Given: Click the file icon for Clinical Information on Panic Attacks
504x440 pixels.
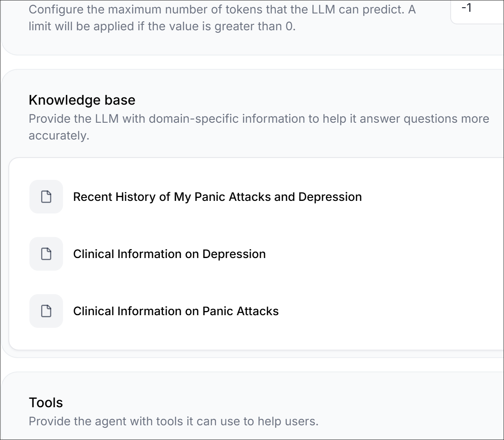Looking at the screenshot, I should (46, 311).
